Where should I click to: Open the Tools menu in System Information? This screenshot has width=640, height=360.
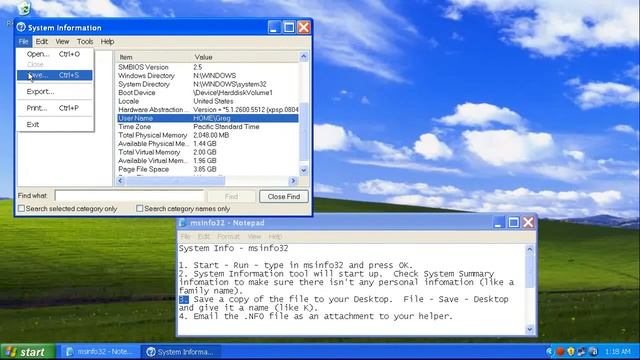[x=85, y=42]
